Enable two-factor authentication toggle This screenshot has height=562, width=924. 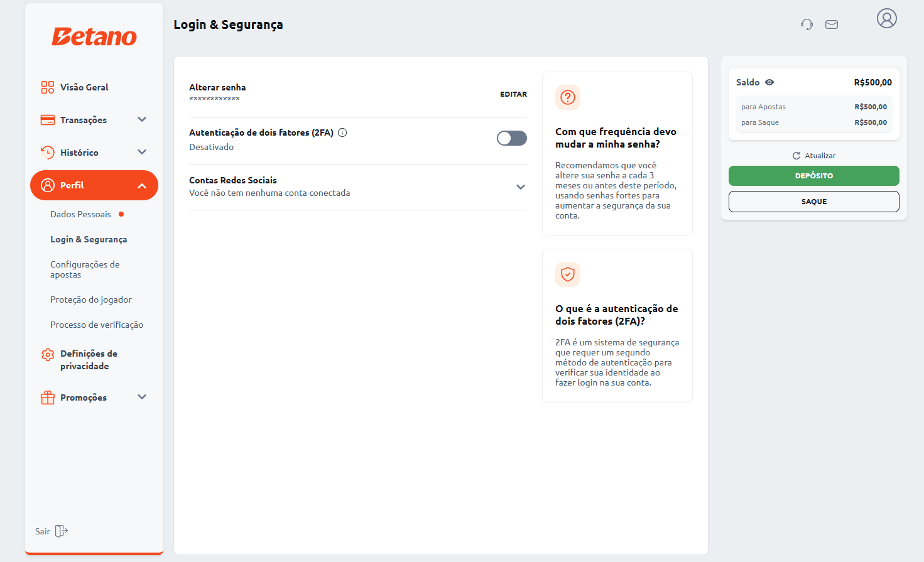511,138
